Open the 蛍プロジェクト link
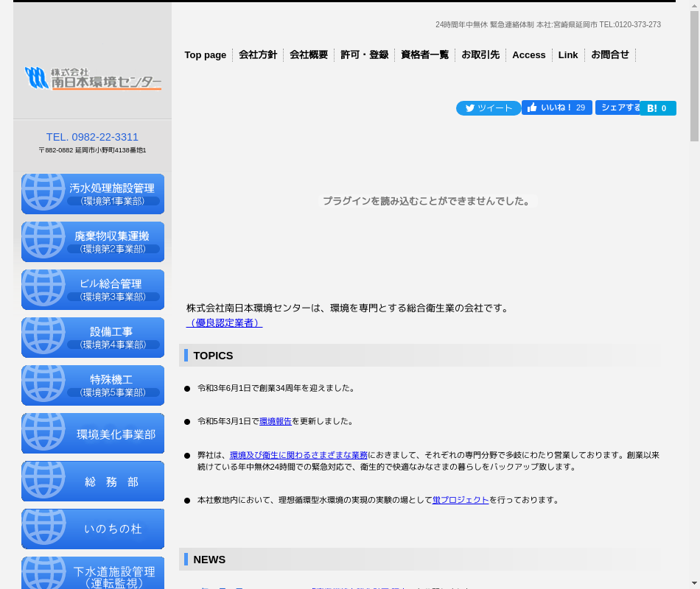The width and height of the screenshot is (700, 589). pos(461,500)
